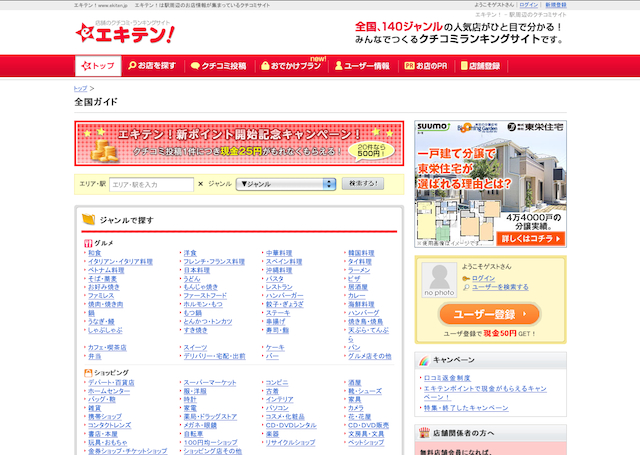Open the ファーストフード genre link
This screenshot has width=640, height=455.
click(x=205, y=295)
